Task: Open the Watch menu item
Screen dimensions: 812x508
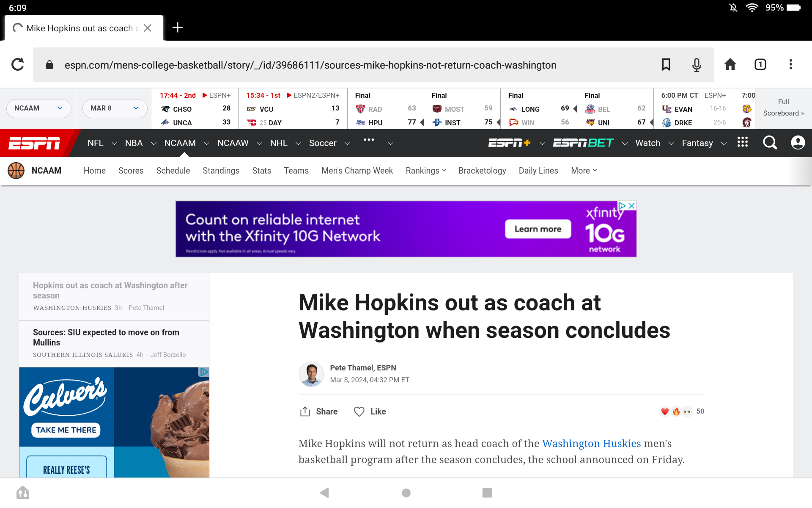Action: pyautogui.click(x=648, y=143)
